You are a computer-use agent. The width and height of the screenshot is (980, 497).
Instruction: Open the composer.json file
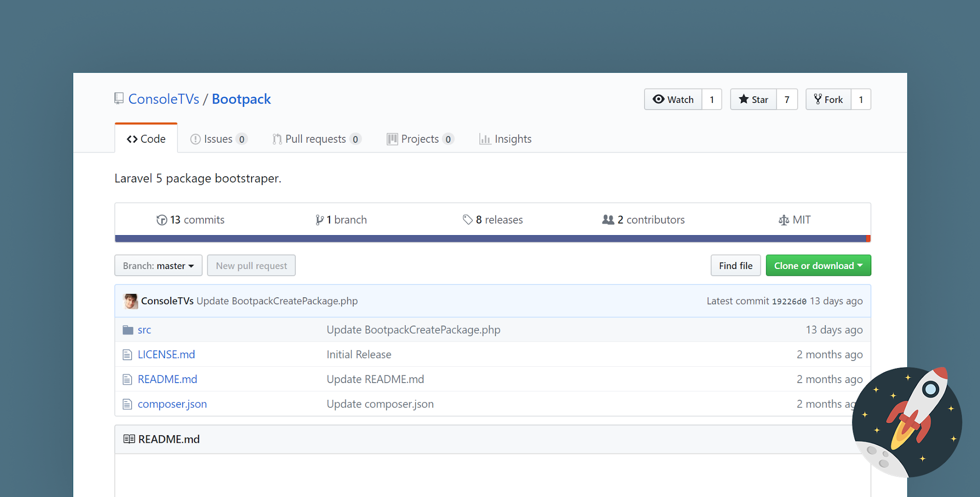[x=172, y=405]
